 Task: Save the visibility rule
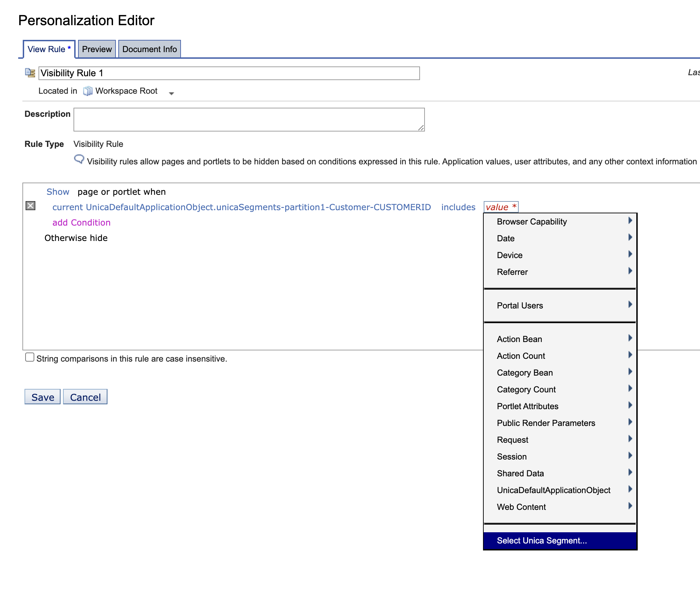42,397
